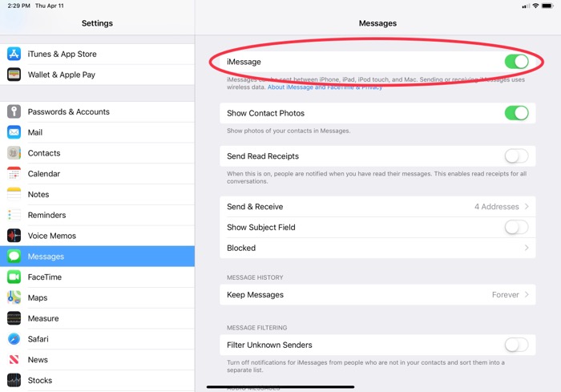Select the Notes row in sidebar
The height and width of the screenshot is (392, 561).
[x=38, y=195]
